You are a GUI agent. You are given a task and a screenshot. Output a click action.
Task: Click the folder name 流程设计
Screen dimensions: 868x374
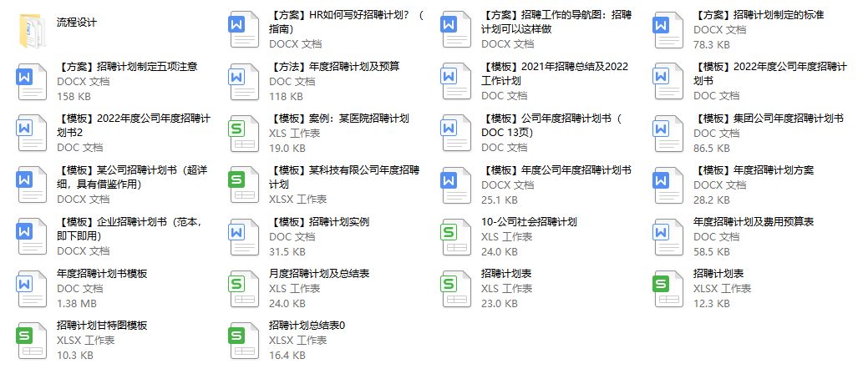76,23
